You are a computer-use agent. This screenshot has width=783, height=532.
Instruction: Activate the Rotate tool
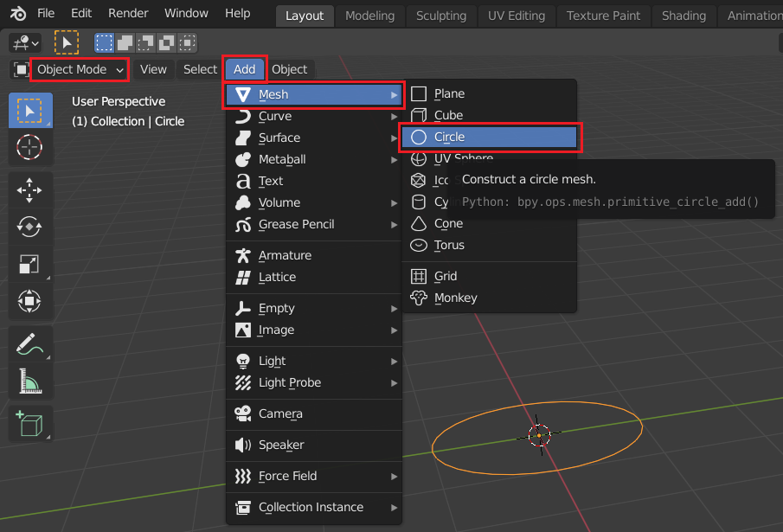click(x=30, y=227)
